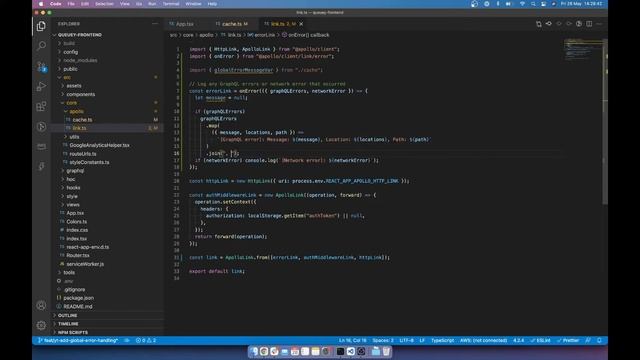Open the Apple menu
Image resolution: width=640 pixels, height=360 pixels.
coord(41,4)
